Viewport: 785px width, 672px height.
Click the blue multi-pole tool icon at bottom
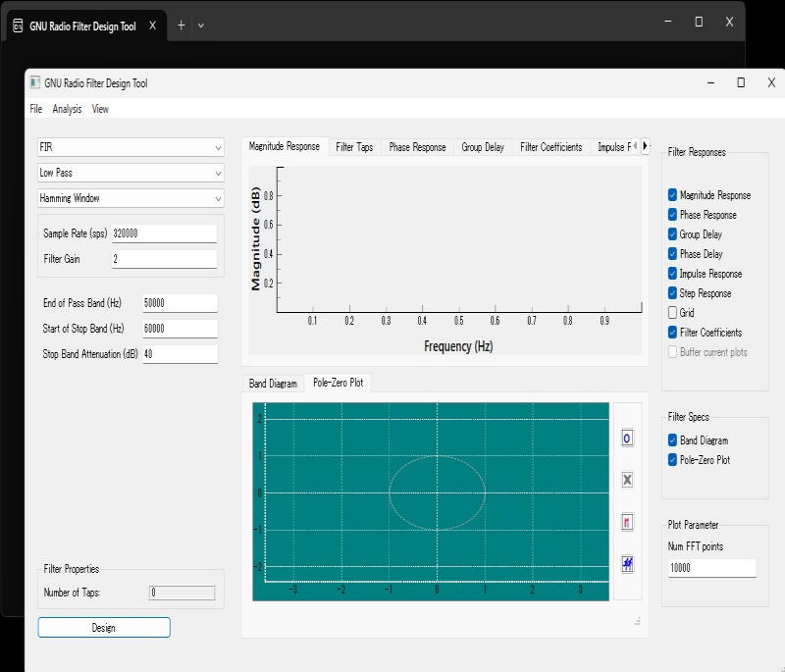tap(627, 564)
